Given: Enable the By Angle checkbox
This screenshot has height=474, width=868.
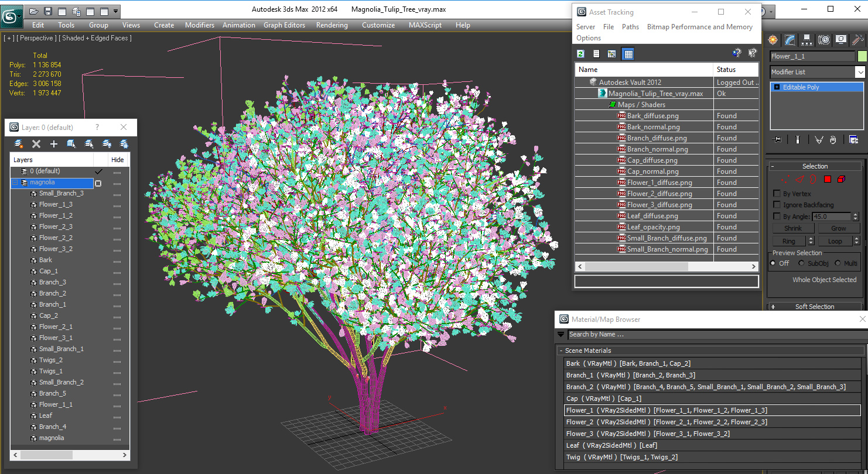Looking at the screenshot, I should (x=777, y=217).
